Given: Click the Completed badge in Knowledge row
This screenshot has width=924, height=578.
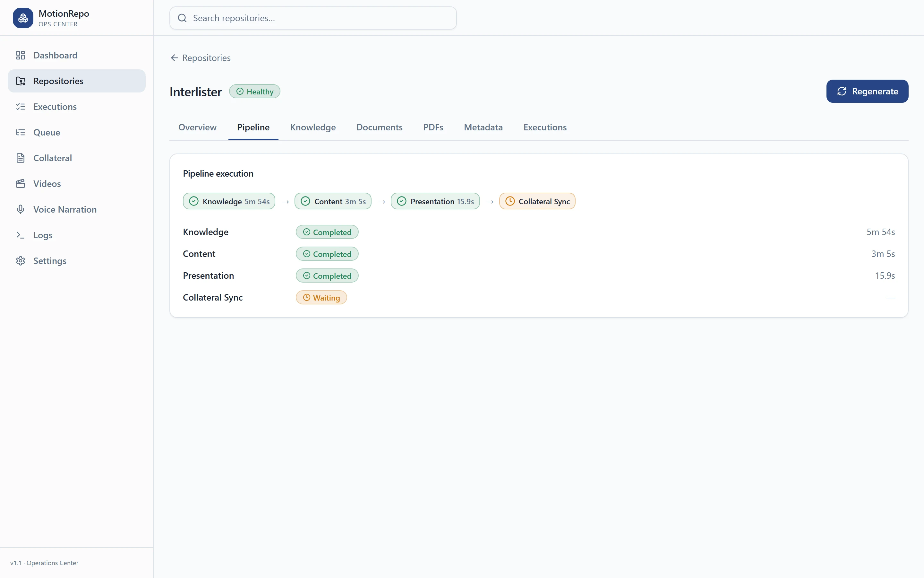Looking at the screenshot, I should tap(327, 232).
